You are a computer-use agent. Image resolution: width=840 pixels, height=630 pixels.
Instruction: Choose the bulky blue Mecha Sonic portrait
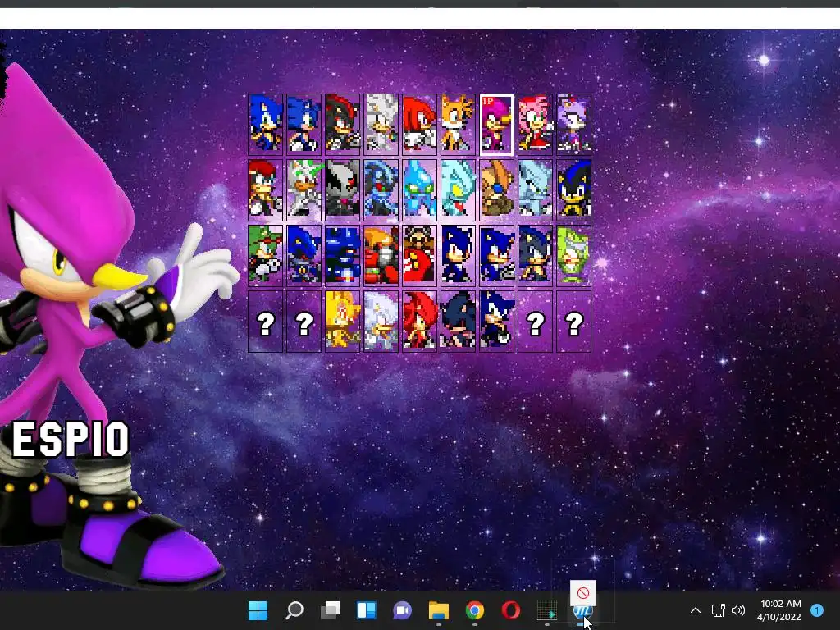tap(342, 255)
